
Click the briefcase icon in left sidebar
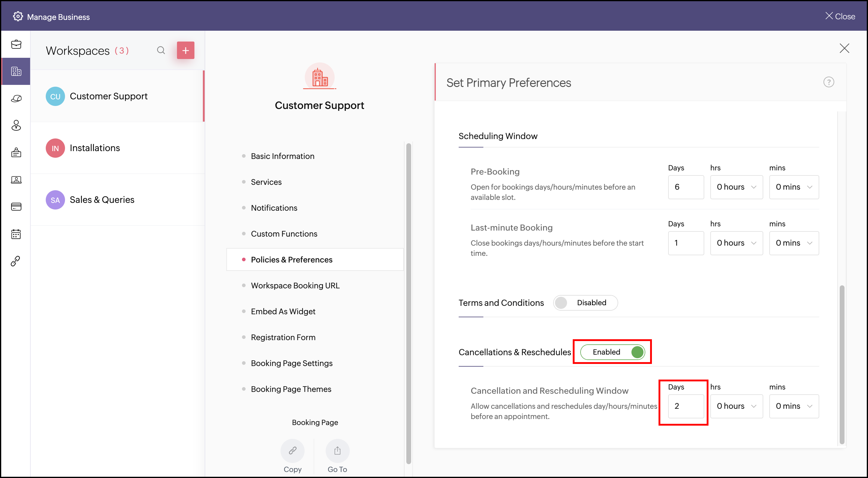tap(16, 45)
